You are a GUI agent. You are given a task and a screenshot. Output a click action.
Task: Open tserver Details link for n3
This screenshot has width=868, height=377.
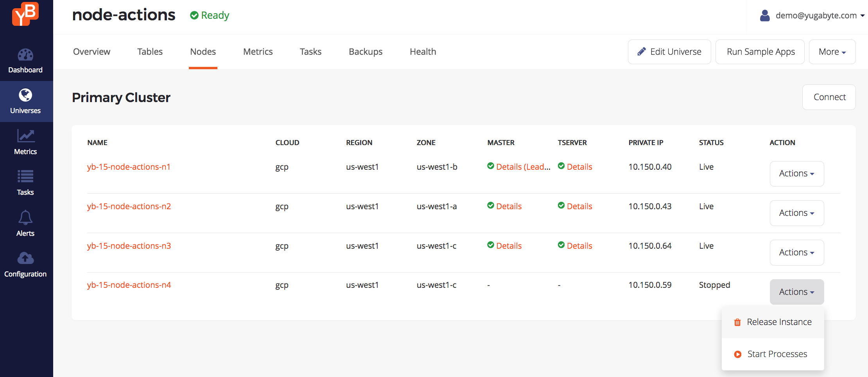pos(579,246)
